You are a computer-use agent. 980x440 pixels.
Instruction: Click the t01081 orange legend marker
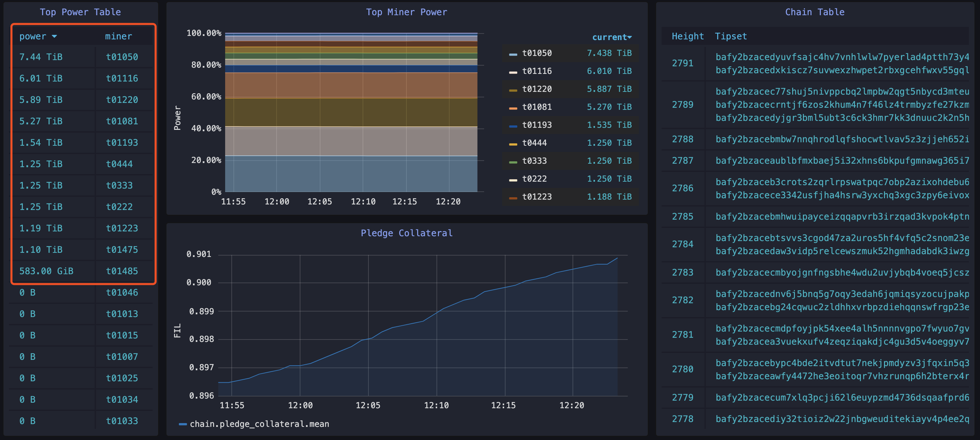(x=513, y=108)
